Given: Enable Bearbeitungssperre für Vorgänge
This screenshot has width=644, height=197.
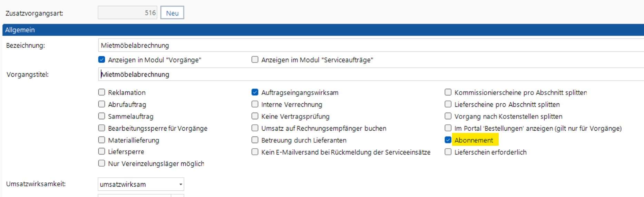Looking at the screenshot, I should [101, 128].
